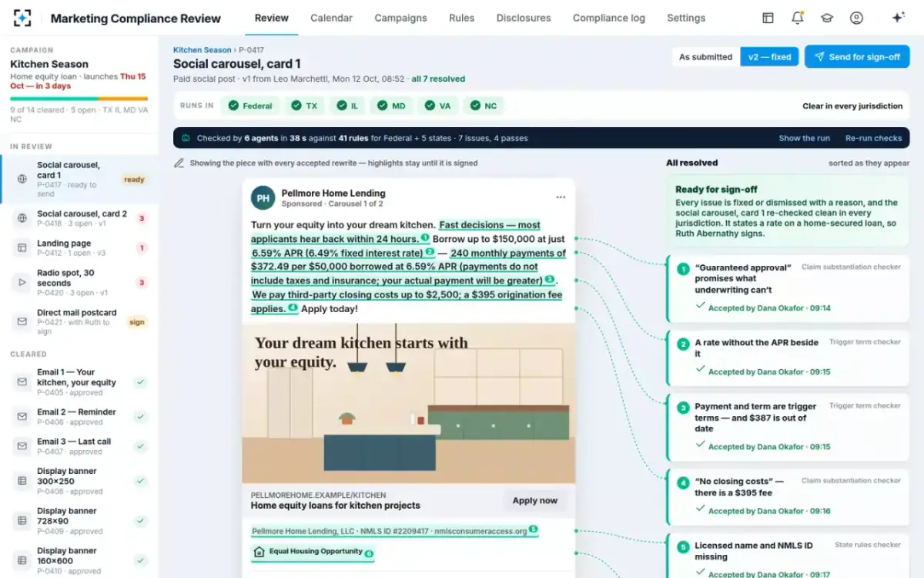Click the Email 1 envelope icon
This screenshot has width=924, height=578.
tap(22, 381)
